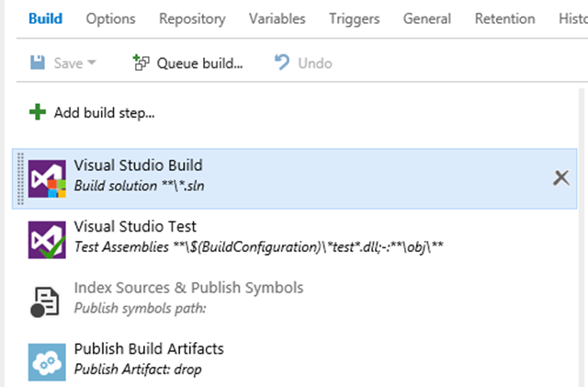Expand the Save dropdown arrow
Screen dimensions: 588x387
click(x=92, y=63)
